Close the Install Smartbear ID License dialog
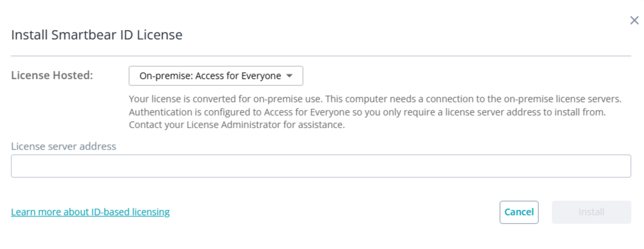 pos(634,20)
